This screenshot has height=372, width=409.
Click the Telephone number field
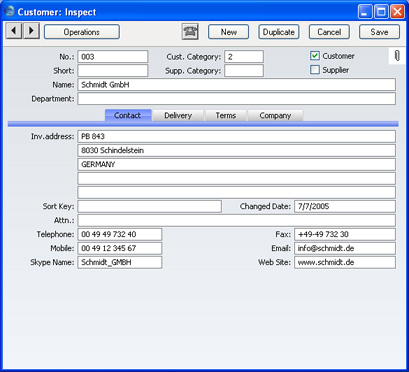120,234
